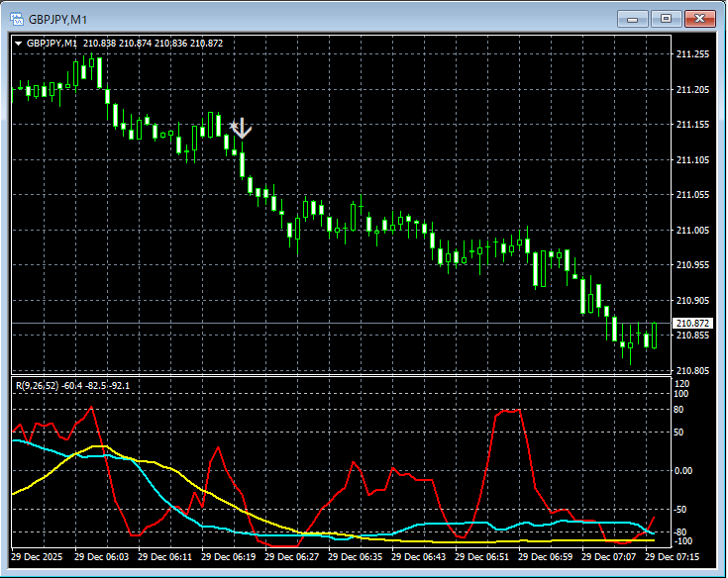The image size is (728, 578).
Task: Minimize the GBPJPY,M1 chart window
Action: click(634, 19)
